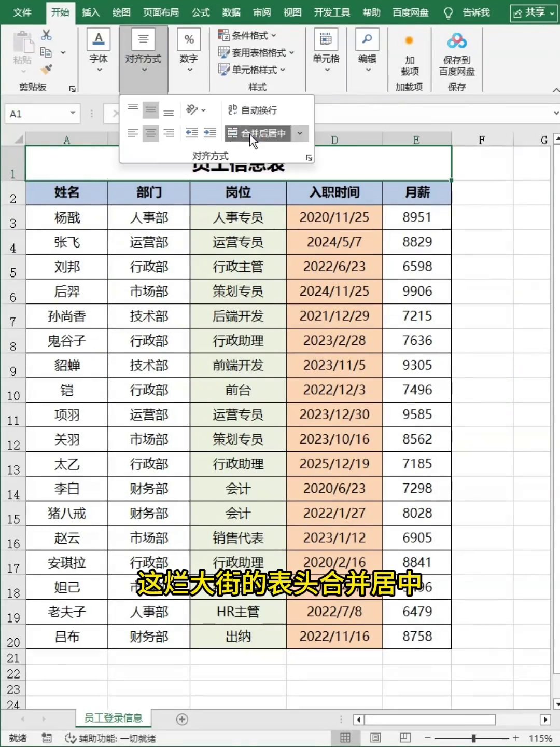Click the format painter brush icon
Image resolution: width=560 pixels, height=747 pixels.
46,69
